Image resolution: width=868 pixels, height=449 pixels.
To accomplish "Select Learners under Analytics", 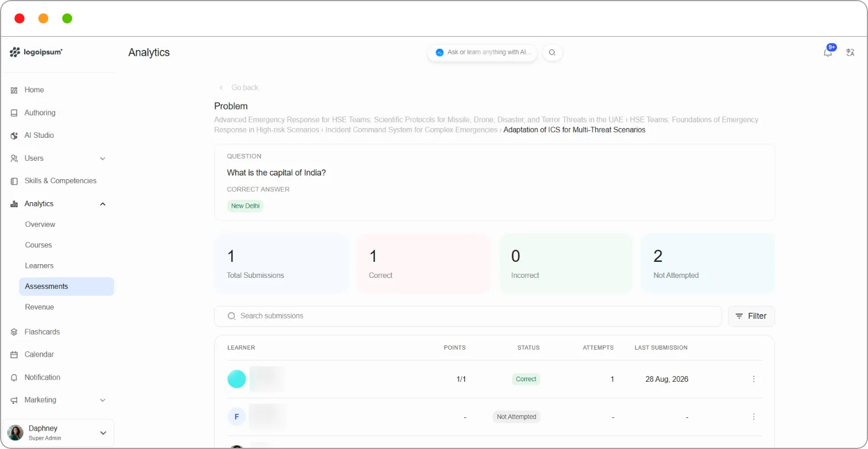I will [x=39, y=266].
